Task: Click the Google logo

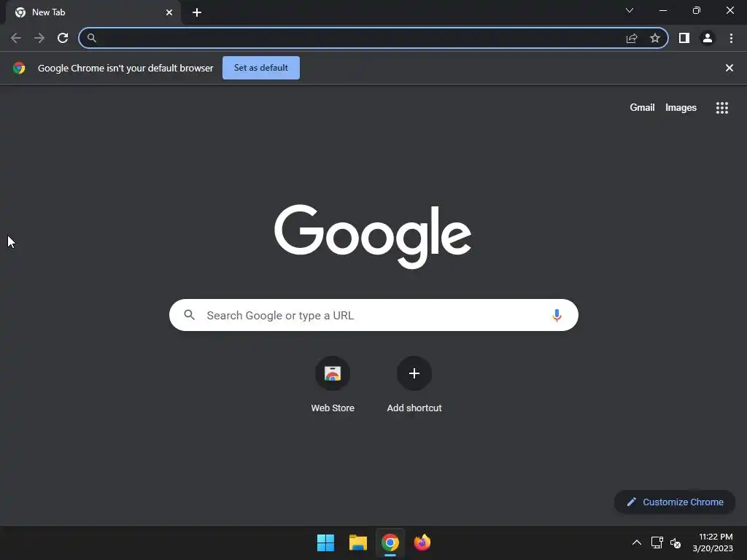Action: click(x=373, y=236)
